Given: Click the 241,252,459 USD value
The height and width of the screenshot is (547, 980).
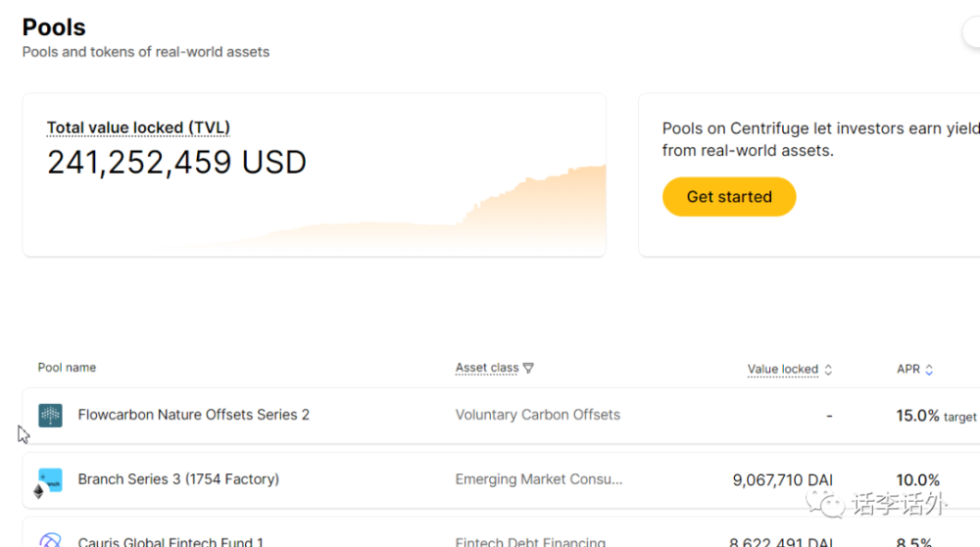Looking at the screenshot, I should tap(176, 163).
